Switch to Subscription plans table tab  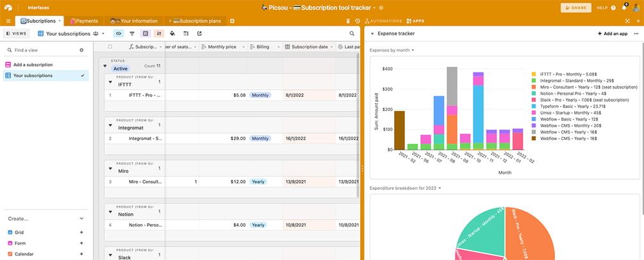[195, 21]
